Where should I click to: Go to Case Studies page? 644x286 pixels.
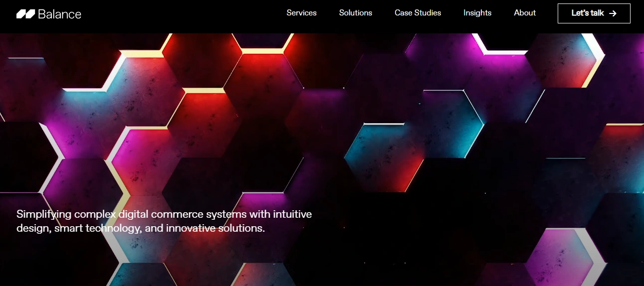(x=418, y=13)
